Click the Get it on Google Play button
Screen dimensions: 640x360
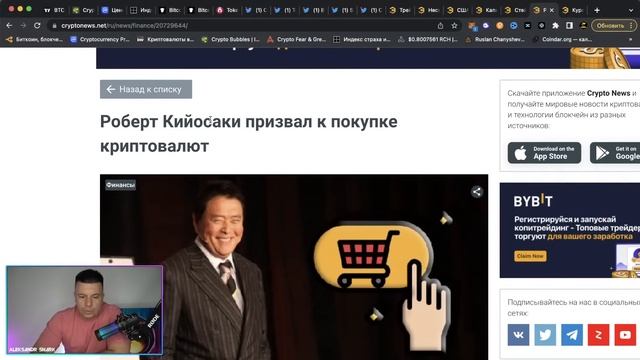[x=615, y=153]
